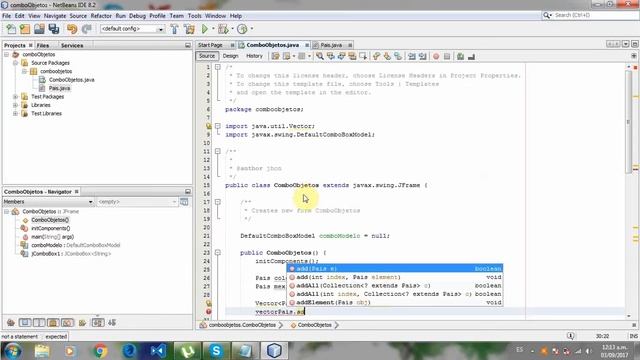Open the Tools menu

pyautogui.click(x=194, y=16)
